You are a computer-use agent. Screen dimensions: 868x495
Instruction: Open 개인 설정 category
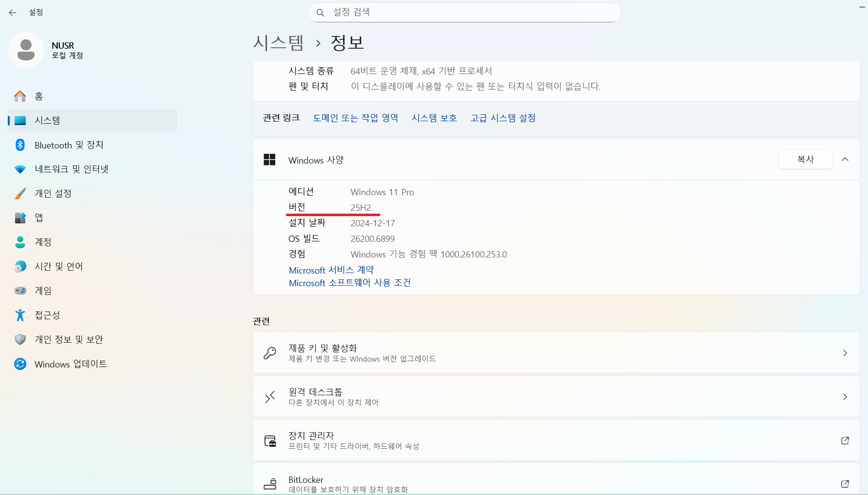(92, 194)
